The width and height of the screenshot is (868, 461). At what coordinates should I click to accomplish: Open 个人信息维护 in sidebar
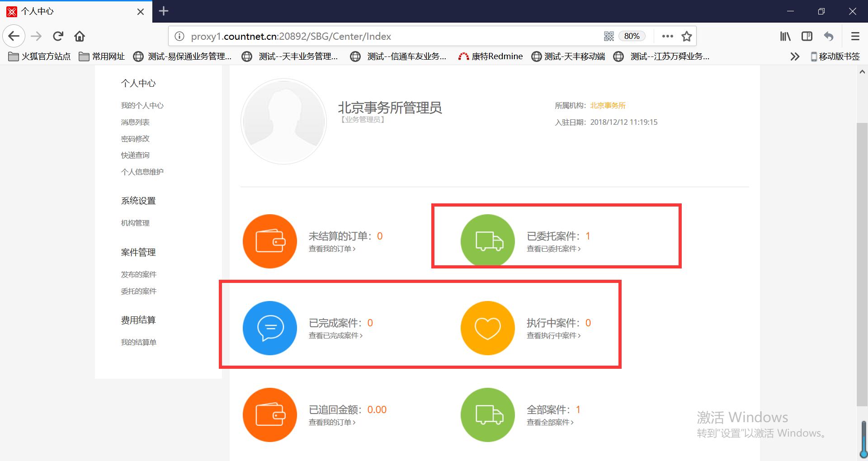click(x=142, y=172)
